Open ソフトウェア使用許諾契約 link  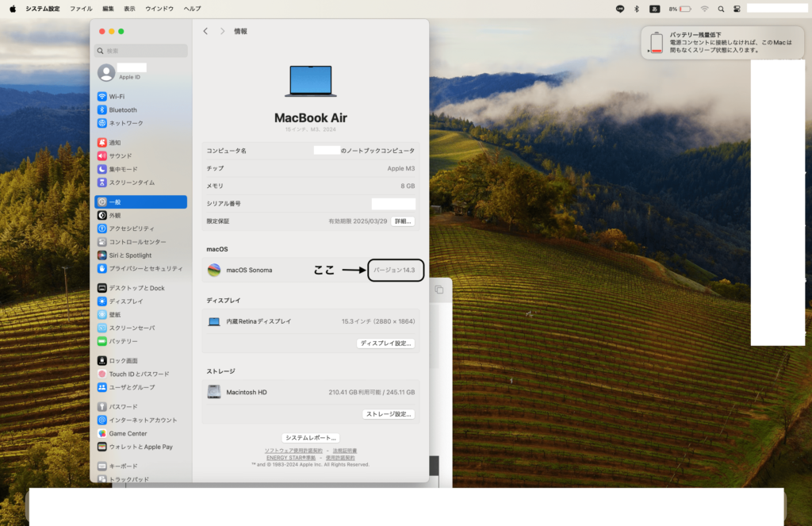(293, 451)
